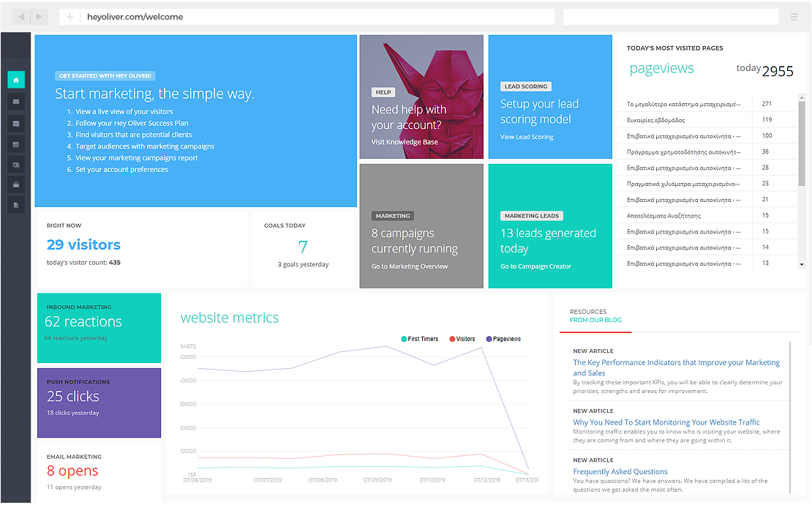This screenshot has width=812, height=505.
Task: Select page row 'Το μεγαλύτερο κατάστημα μεταχειρισμέ…'
Action: (707, 104)
